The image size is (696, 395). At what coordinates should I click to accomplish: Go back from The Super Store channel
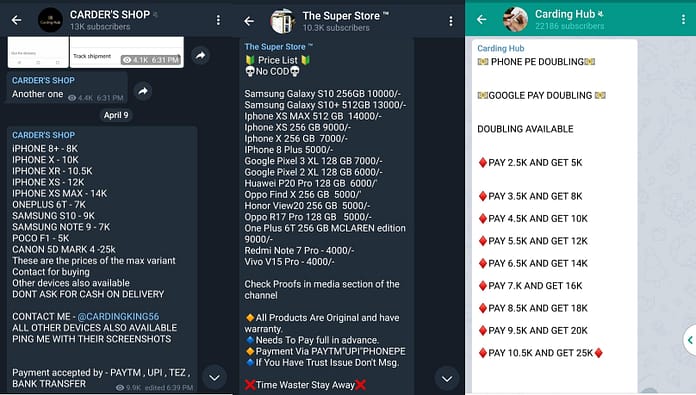tap(249, 21)
